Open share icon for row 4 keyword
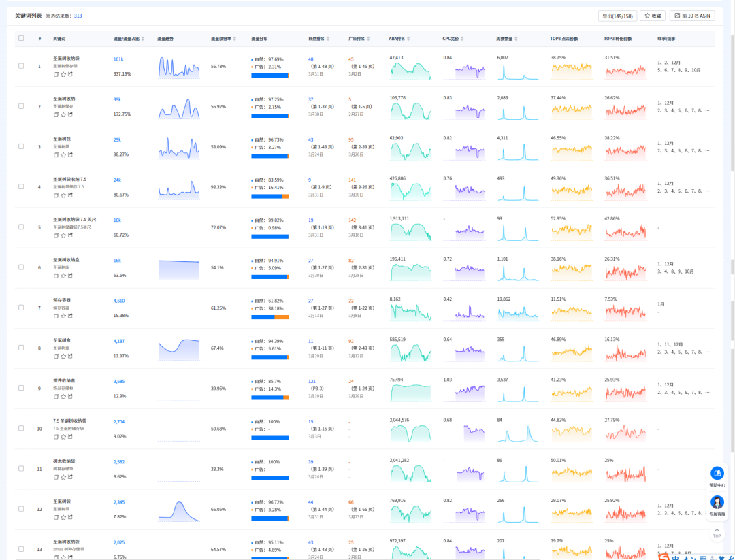The height and width of the screenshot is (560, 735). [70, 195]
